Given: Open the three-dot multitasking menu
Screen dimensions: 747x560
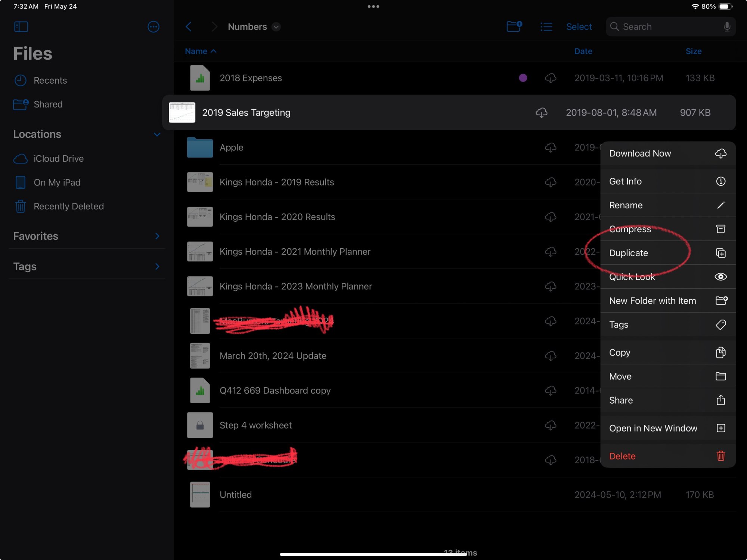Looking at the screenshot, I should pos(373,6).
